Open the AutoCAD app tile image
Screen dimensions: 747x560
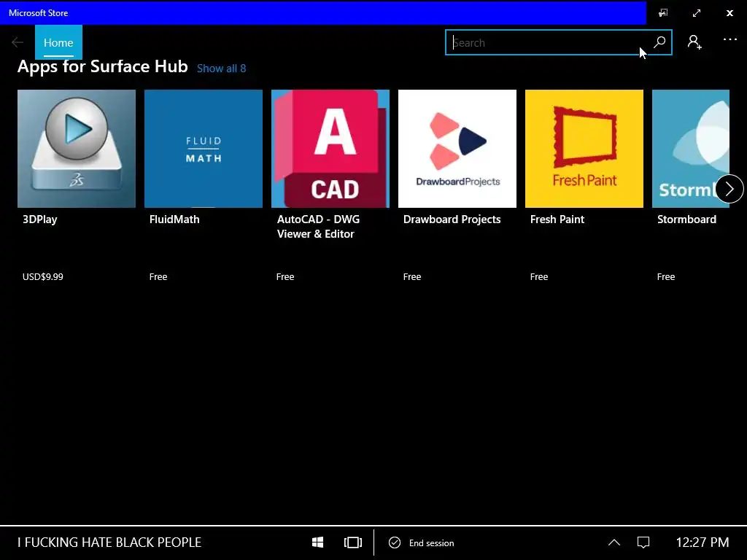tap(330, 149)
